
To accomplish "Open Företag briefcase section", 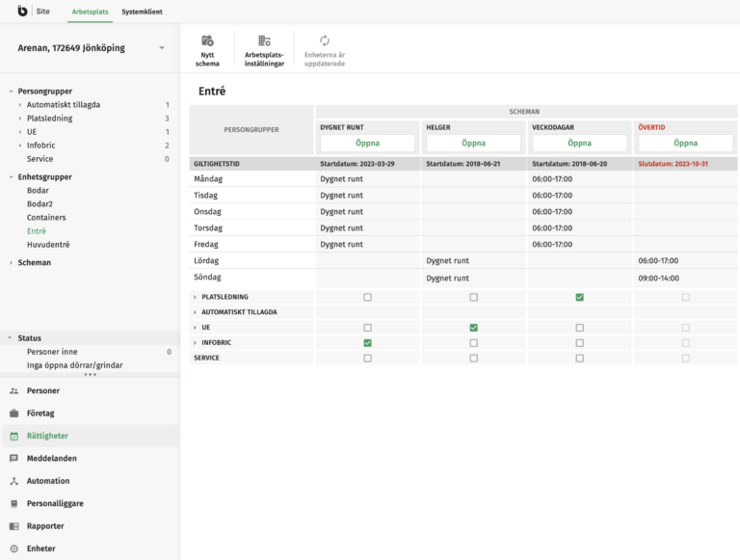I will pyautogui.click(x=42, y=413).
